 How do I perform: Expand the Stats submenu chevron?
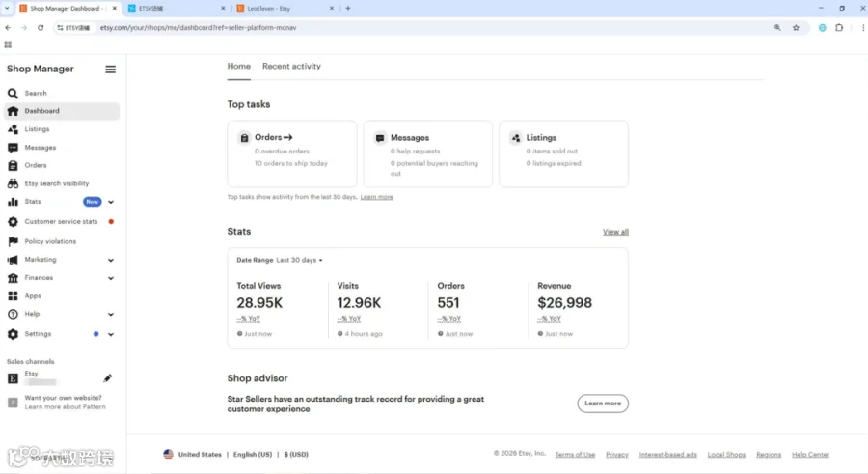(x=111, y=202)
